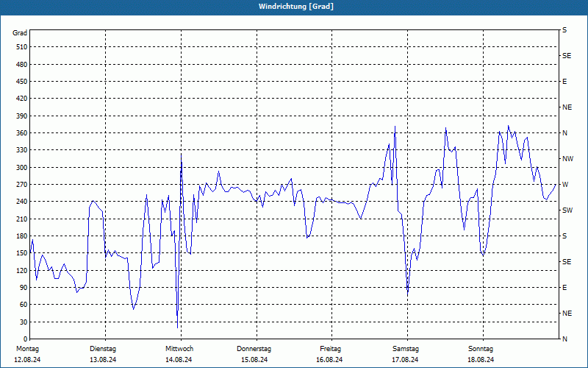Click the 150 value on the left axis
588x368 pixels.
pos(22,253)
